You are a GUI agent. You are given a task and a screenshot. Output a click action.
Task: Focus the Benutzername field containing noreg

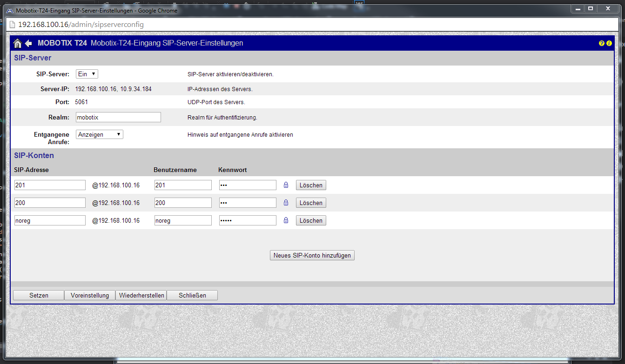(183, 220)
